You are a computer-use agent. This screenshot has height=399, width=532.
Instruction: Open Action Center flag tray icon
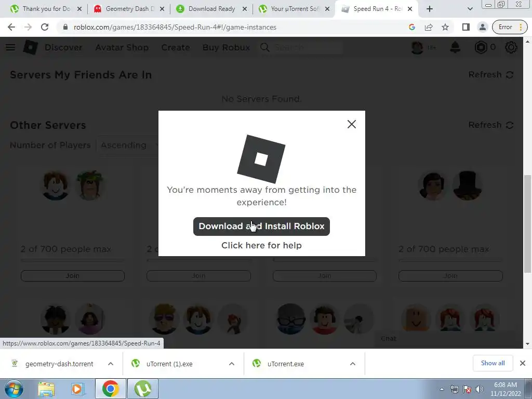(x=467, y=389)
